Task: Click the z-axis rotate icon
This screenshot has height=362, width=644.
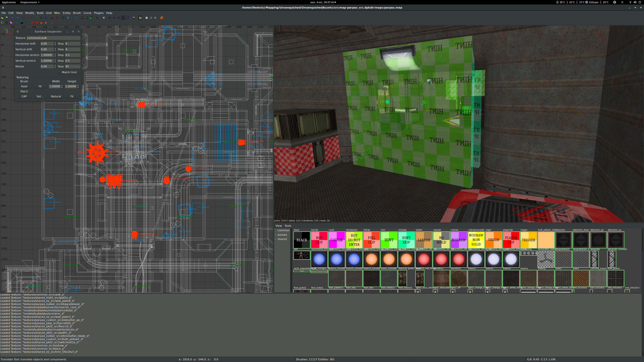Action: [x=46, y=18]
